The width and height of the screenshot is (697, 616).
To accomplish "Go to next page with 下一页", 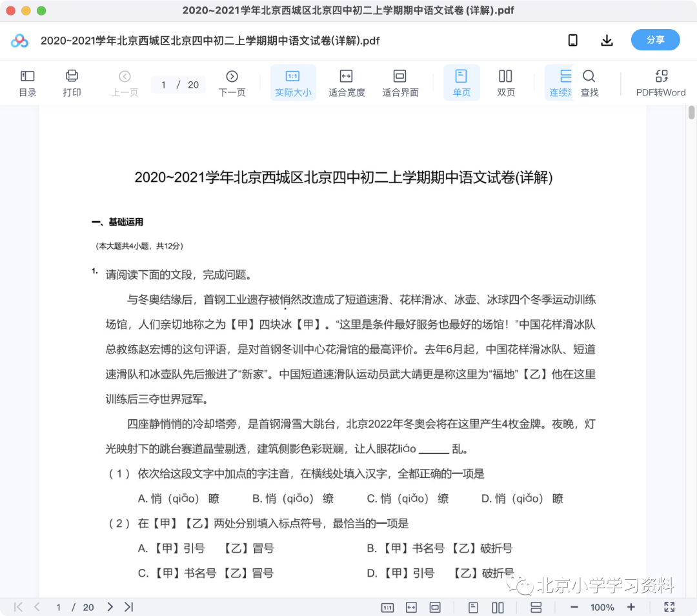I will [x=232, y=83].
